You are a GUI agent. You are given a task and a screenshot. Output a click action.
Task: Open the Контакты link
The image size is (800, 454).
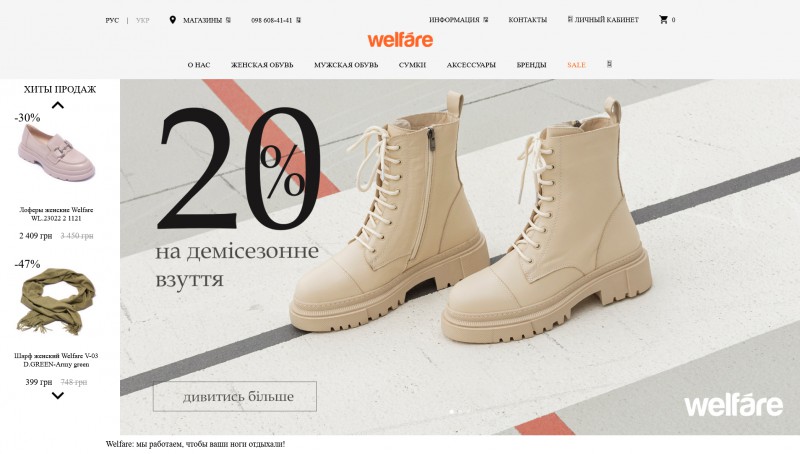(x=528, y=20)
